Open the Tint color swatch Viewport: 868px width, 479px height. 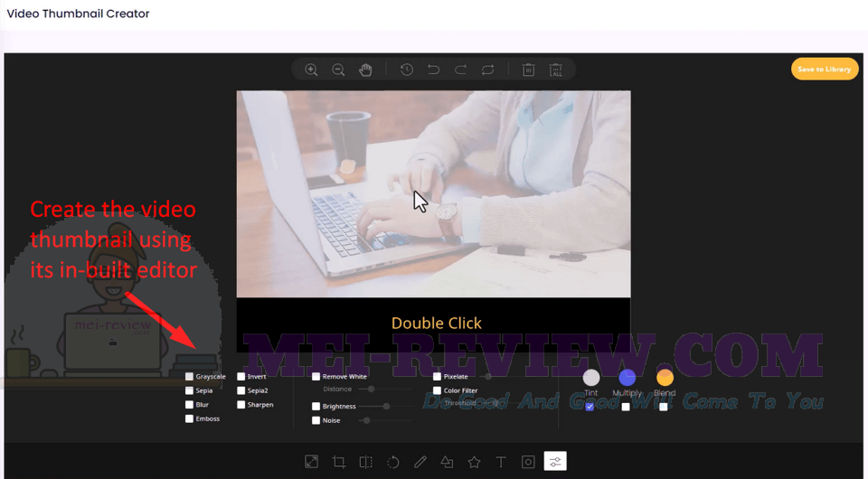(x=591, y=378)
